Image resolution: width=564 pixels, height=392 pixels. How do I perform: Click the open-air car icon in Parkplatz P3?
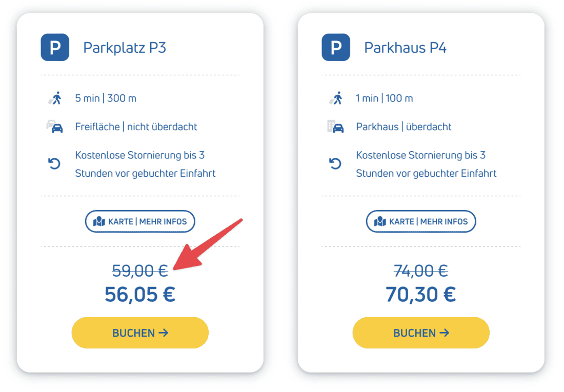coord(55,127)
